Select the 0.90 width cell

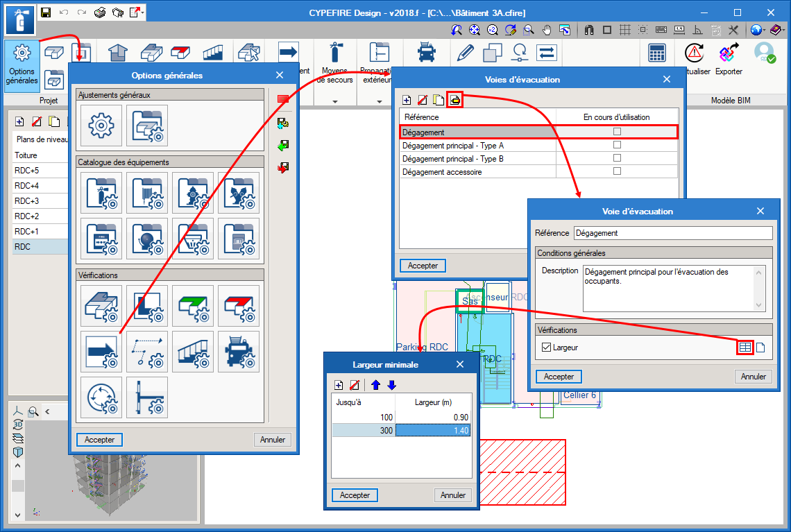coord(433,418)
